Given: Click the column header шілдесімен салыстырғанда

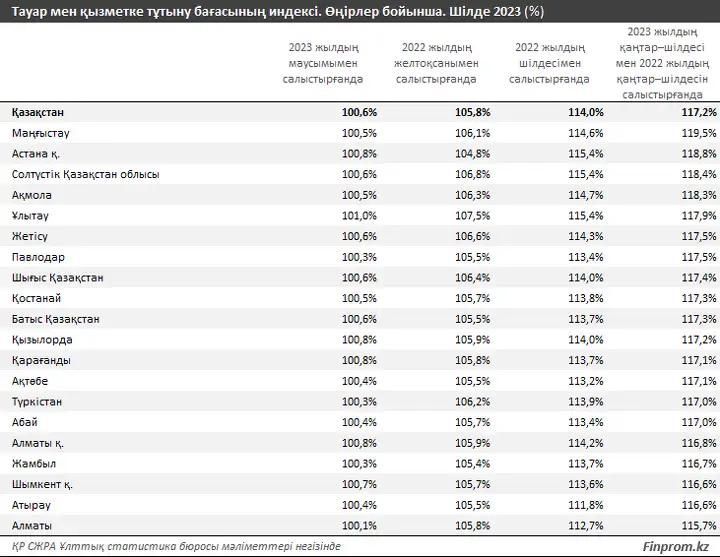Looking at the screenshot, I should tap(549, 63).
